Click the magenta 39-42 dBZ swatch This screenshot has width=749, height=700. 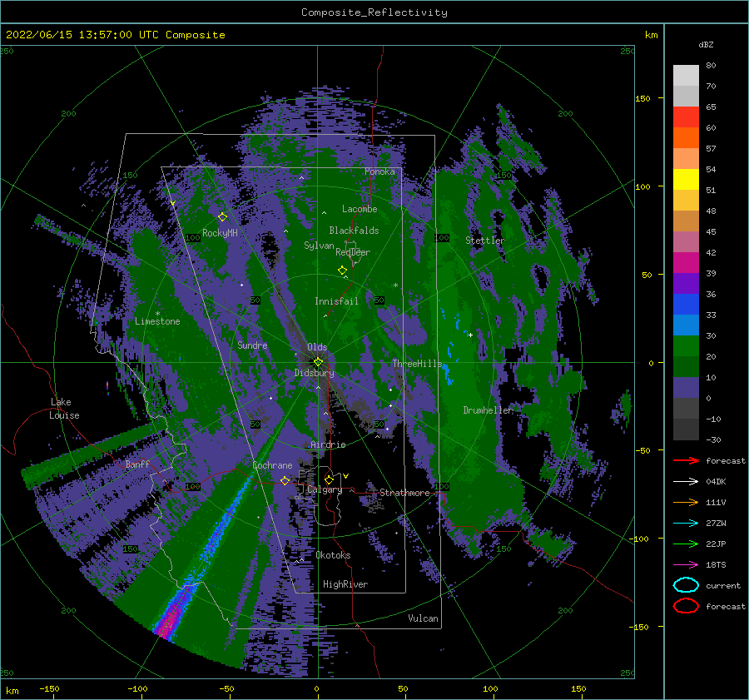coord(686,263)
